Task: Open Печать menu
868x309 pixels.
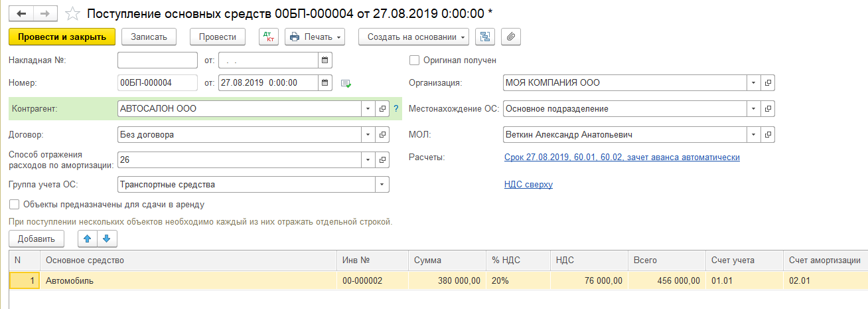Action: 315,37
